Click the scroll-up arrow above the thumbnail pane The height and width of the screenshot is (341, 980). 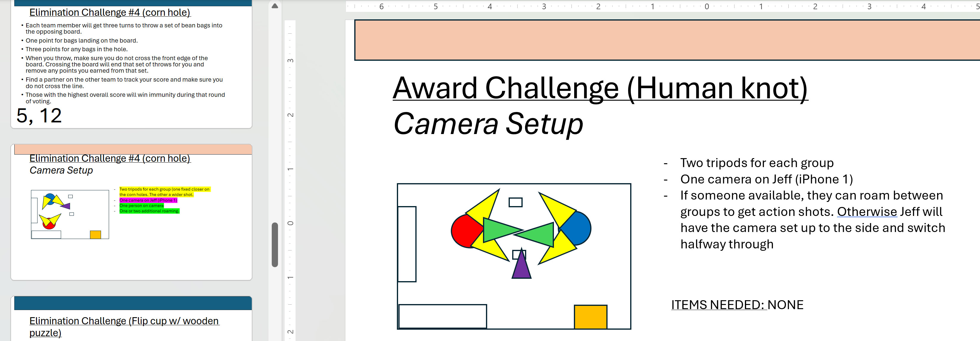[x=274, y=6]
